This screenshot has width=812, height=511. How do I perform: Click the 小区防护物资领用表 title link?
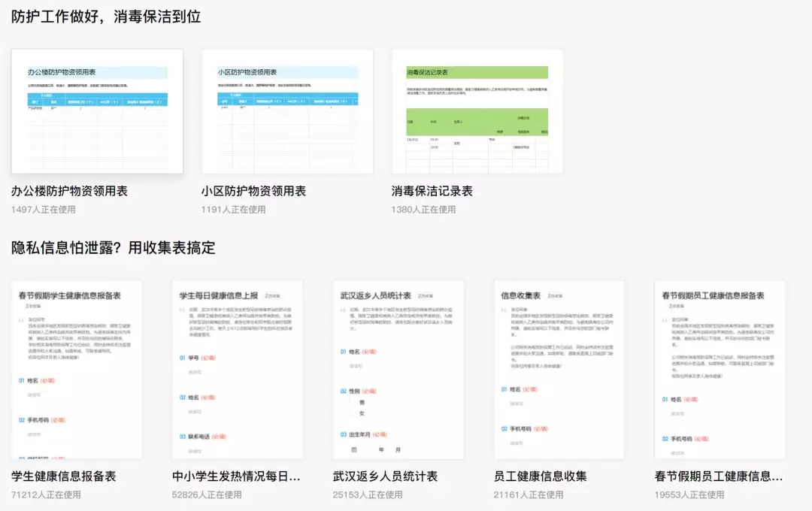pyautogui.click(x=254, y=191)
